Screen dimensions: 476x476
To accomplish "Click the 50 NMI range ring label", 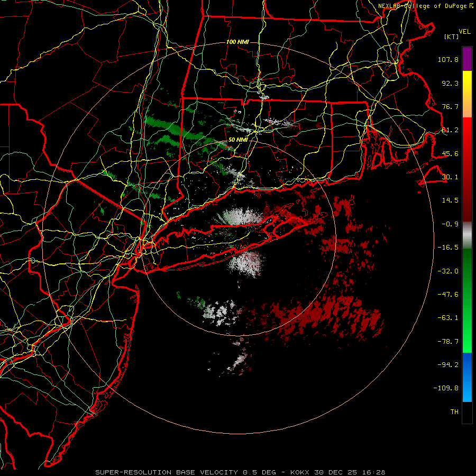I will click(237, 140).
